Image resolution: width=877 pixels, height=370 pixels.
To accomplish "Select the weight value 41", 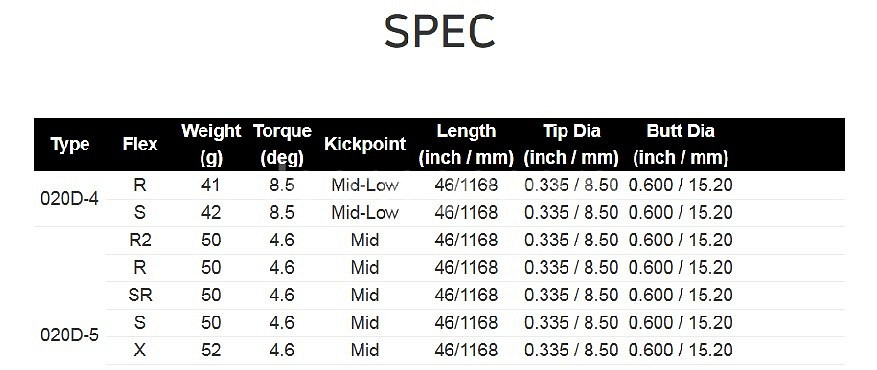I will pyautogui.click(x=211, y=185).
